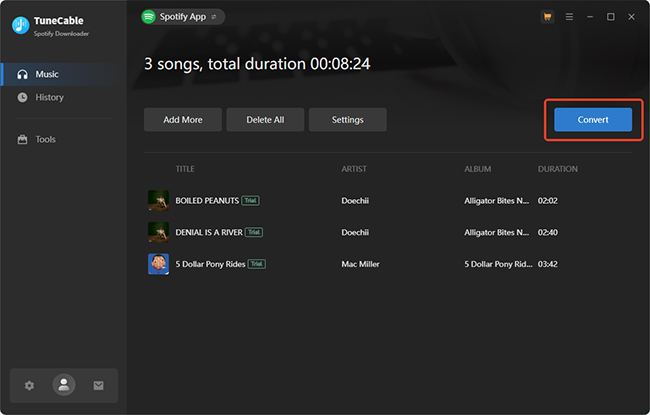
Task: Click duration 02:02
Action: (548, 201)
